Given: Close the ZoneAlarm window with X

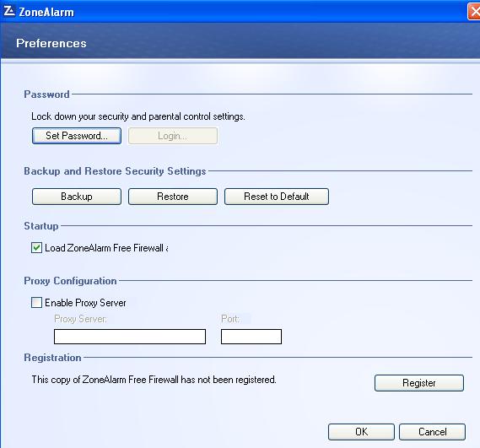Looking at the screenshot, I should 474,12.
